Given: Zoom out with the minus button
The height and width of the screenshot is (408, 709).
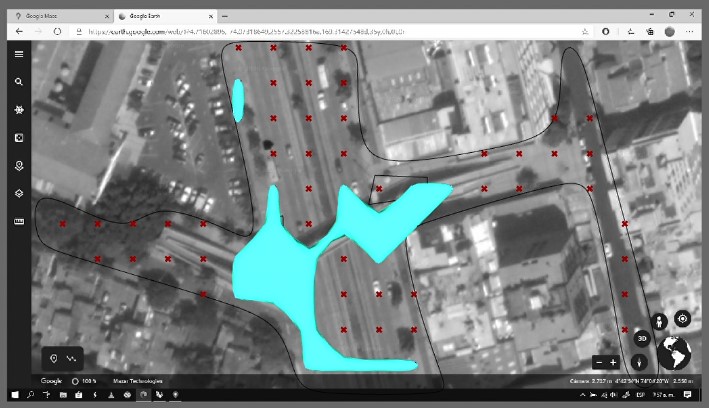Looking at the screenshot, I should [598, 362].
